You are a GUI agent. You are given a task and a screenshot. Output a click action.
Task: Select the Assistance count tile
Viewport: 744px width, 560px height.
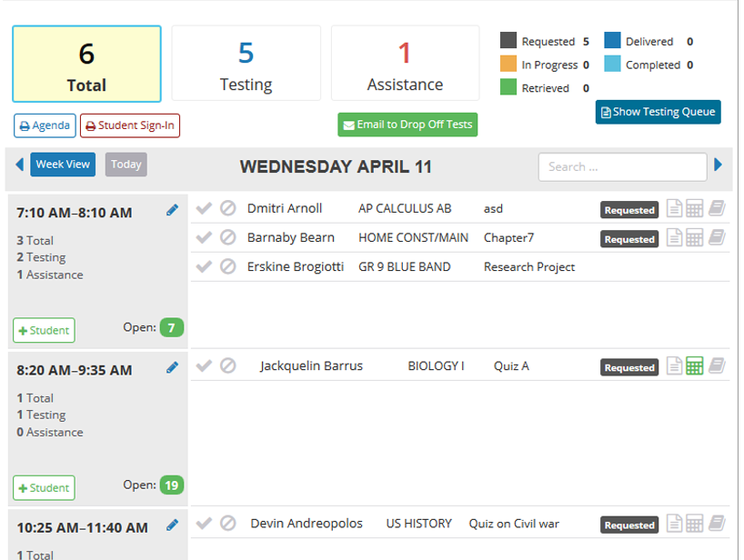[406, 63]
